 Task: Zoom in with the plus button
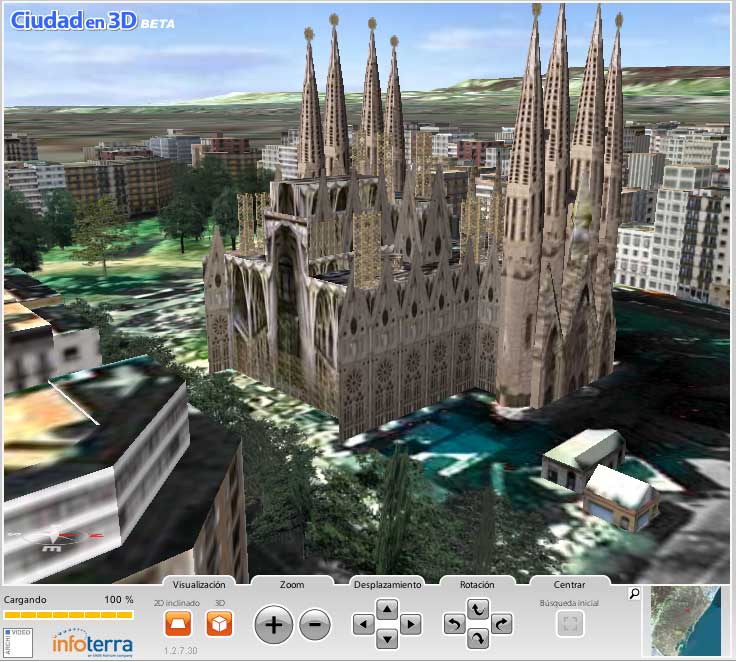click(x=274, y=625)
